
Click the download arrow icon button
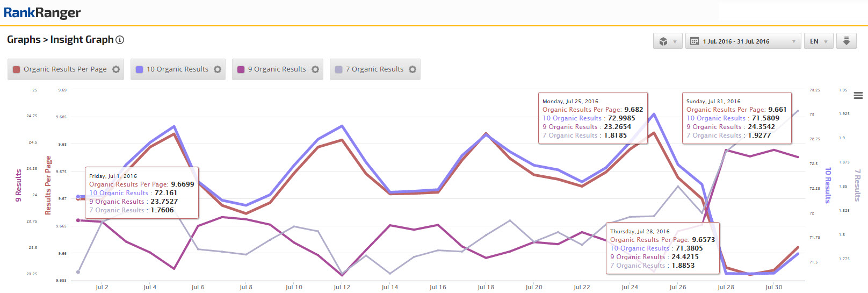[x=846, y=41]
